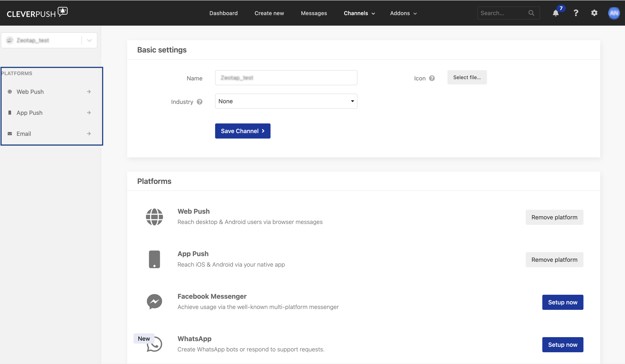Click the Name input field

pos(286,78)
